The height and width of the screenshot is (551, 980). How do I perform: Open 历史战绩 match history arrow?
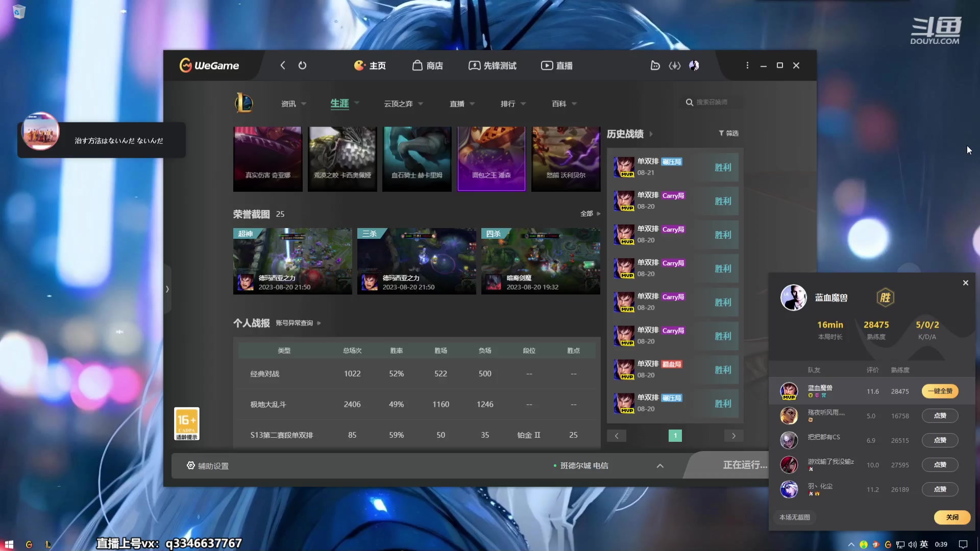tap(651, 134)
